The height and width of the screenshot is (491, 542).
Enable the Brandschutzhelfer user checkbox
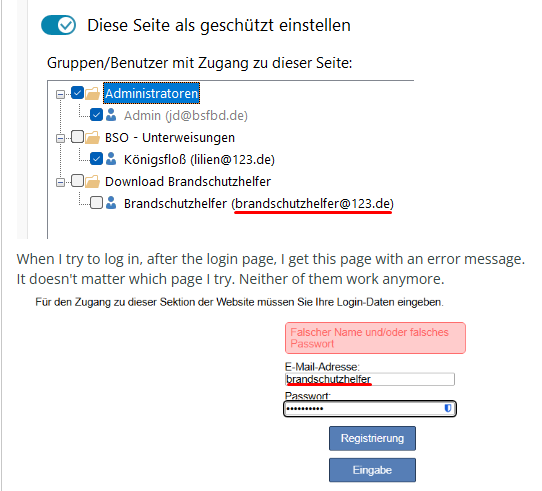click(x=96, y=203)
